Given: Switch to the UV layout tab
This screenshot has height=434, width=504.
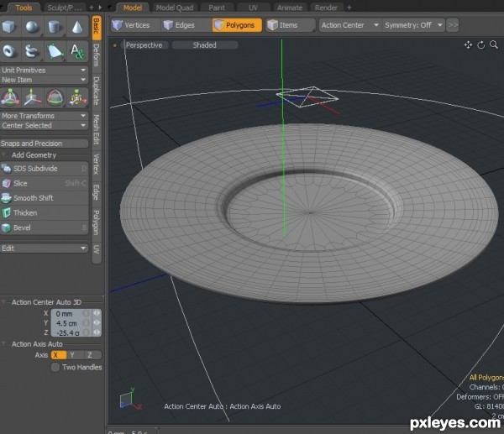Looking at the screenshot, I should (x=253, y=8).
